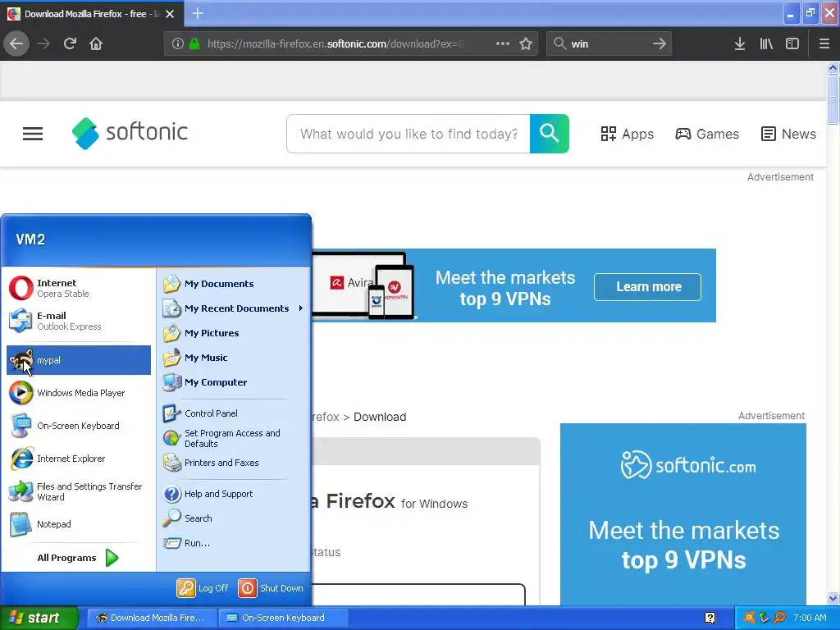This screenshot has width=840, height=630.
Task: Click the Download breadcrumb text
Action: coord(380,417)
